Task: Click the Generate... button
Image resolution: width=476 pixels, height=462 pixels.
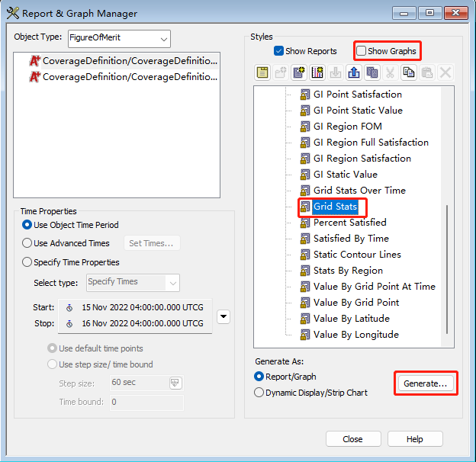Action: tap(426, 383)
